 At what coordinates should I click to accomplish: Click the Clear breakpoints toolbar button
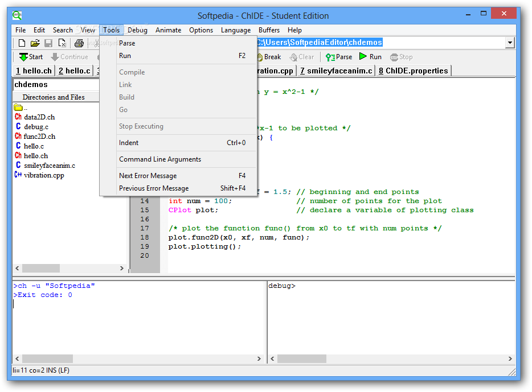pyautogui.click(x=302, y=57)
